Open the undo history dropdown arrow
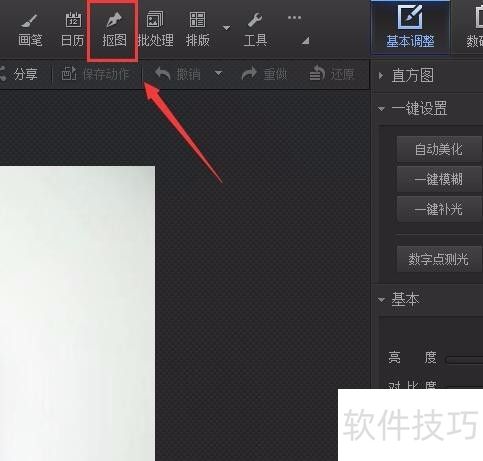This screenshot has width=483, height=461. pos(218,73)
